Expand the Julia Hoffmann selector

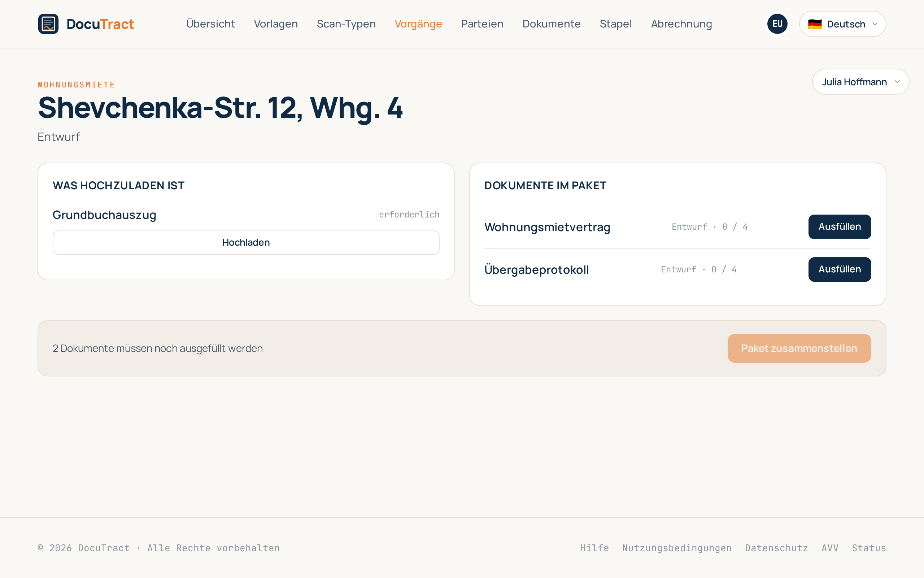860,82
